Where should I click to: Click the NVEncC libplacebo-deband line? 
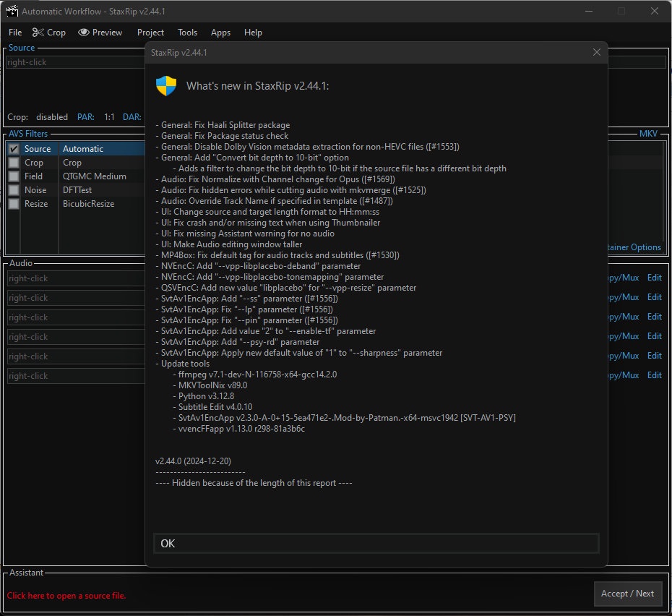coord(258,266)
